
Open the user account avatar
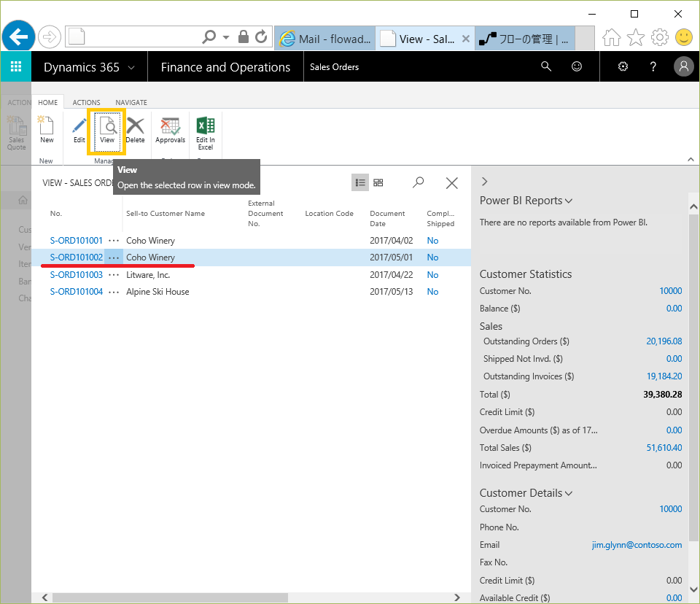coord(683,66)
